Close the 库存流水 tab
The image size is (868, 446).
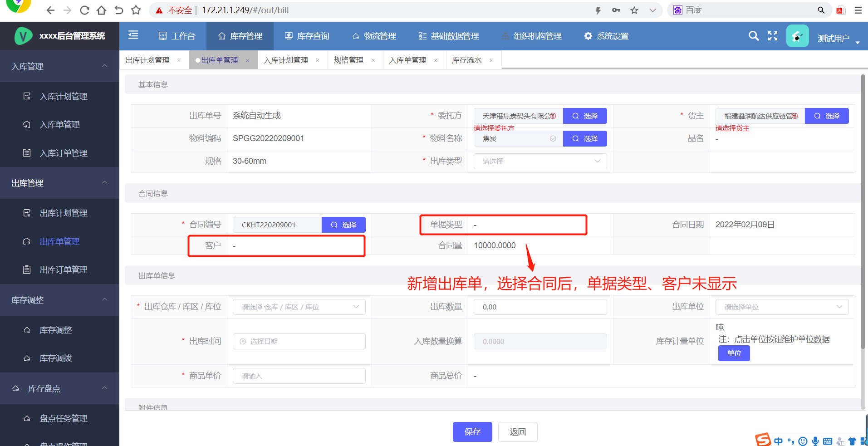(x=491, y=60)
